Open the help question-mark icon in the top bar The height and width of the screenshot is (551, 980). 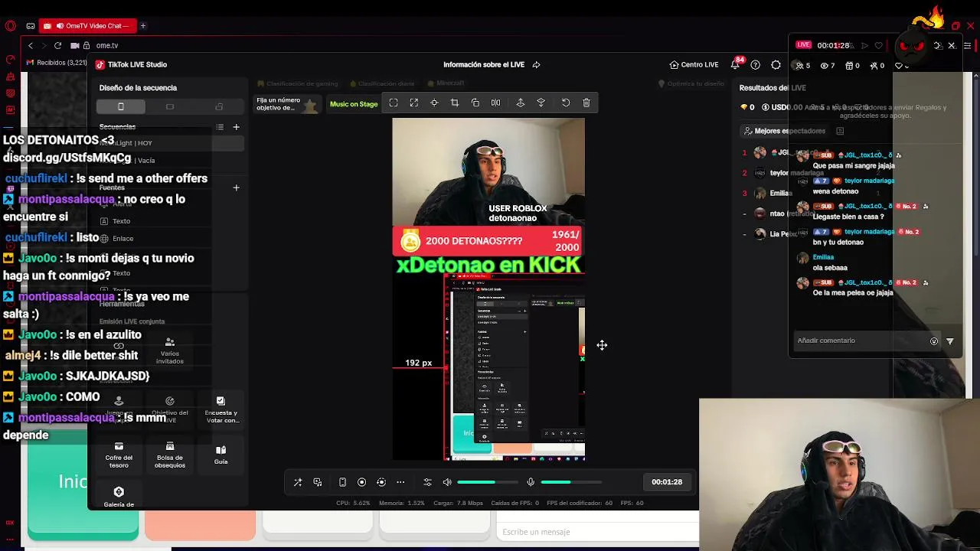click(x=756, y=65)
